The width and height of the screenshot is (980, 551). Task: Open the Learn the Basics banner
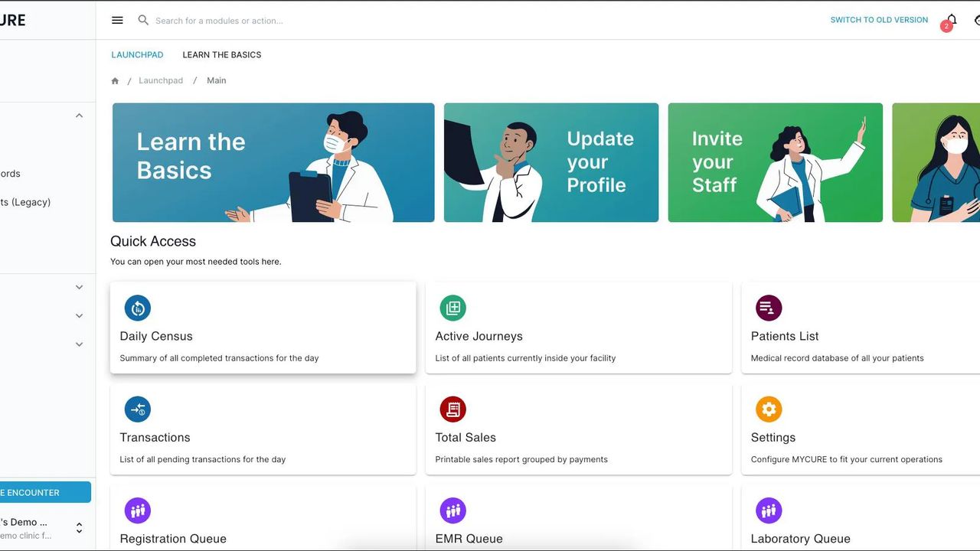point(273,163)
